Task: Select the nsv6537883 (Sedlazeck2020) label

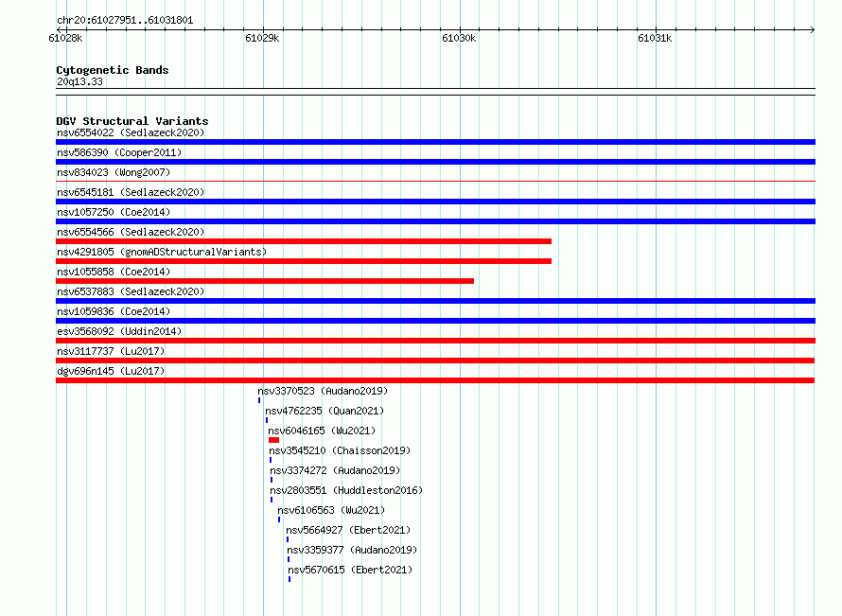Action: (x=131, y=291)
